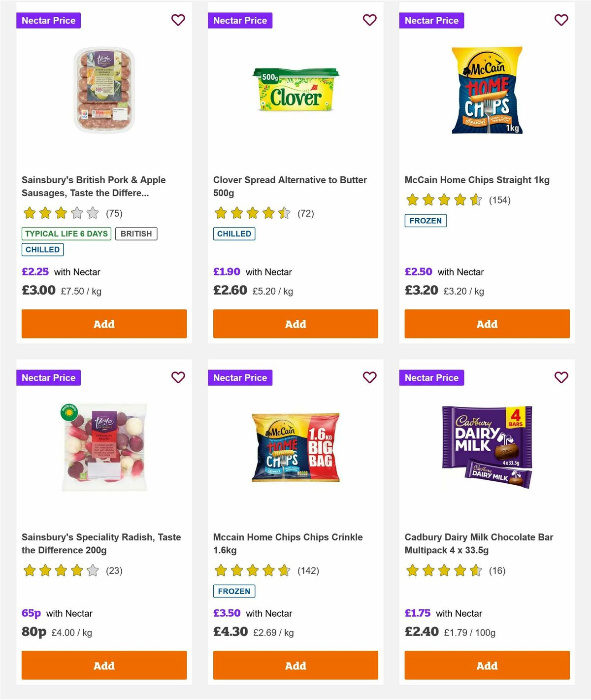Add McCain Home Chips Straight to basket
591x700 pixels.
pyautogui.click(x=487, y=324)
